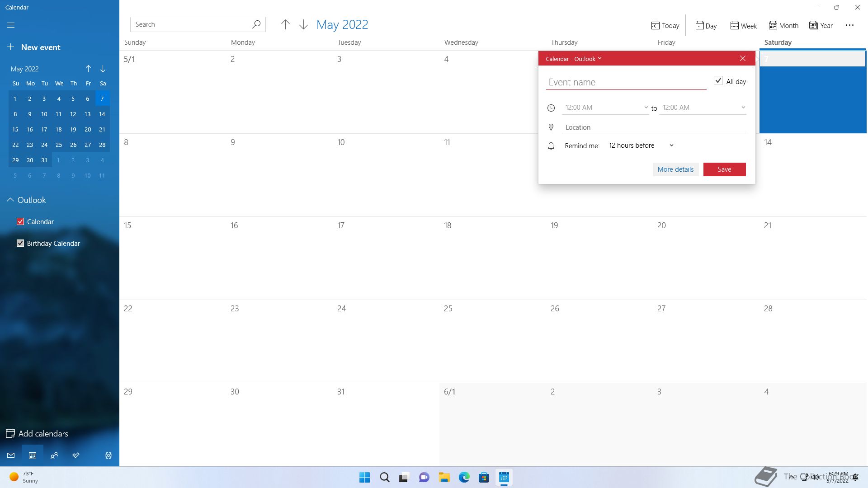The height and width of the screenshot is (488, 868).
Task: Toggle the Birthday Calendar checkbox
Action: click(x=20, y=243)
